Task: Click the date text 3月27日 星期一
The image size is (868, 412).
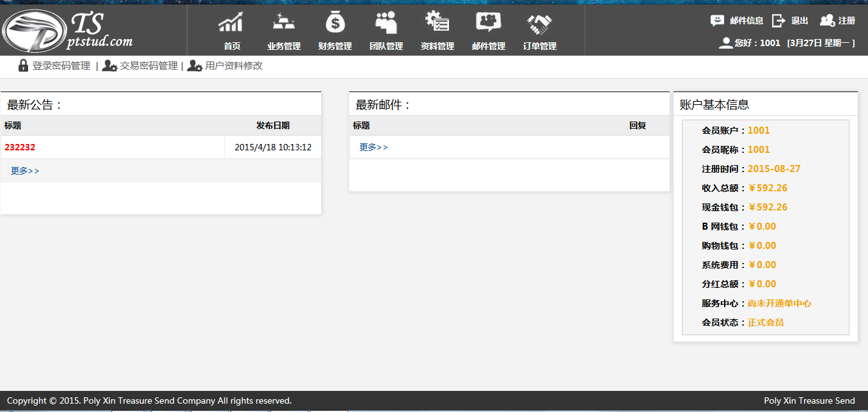Action: coord(821,43)
